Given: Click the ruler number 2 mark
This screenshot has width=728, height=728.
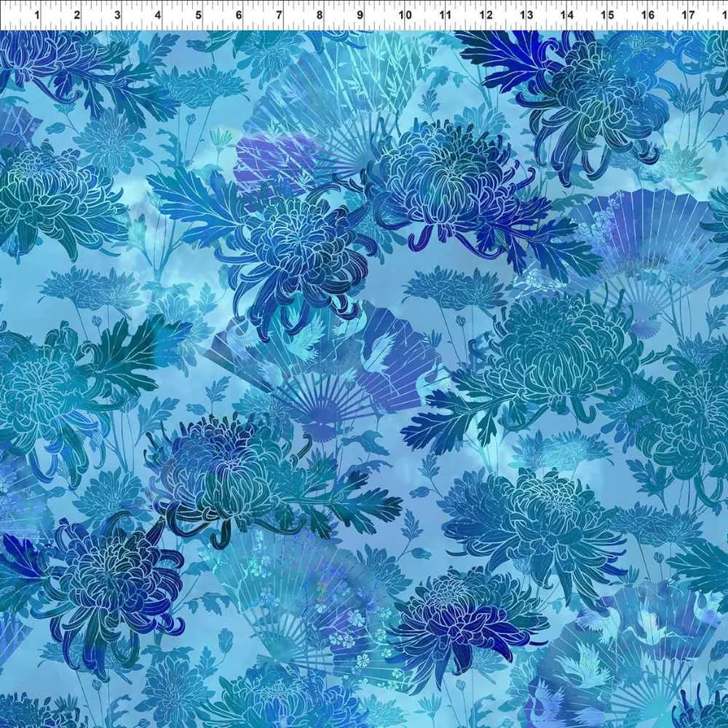Looking at the screenshot, I should [77, 15].
